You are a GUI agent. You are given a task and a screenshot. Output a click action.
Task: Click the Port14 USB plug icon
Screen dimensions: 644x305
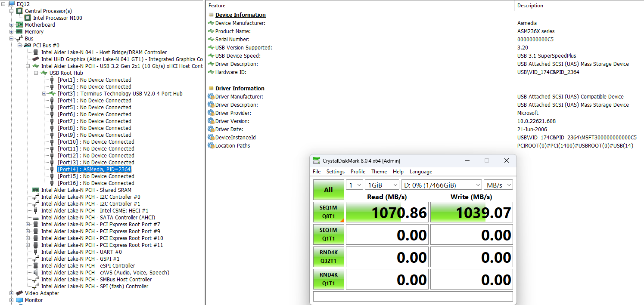(52, 169)
